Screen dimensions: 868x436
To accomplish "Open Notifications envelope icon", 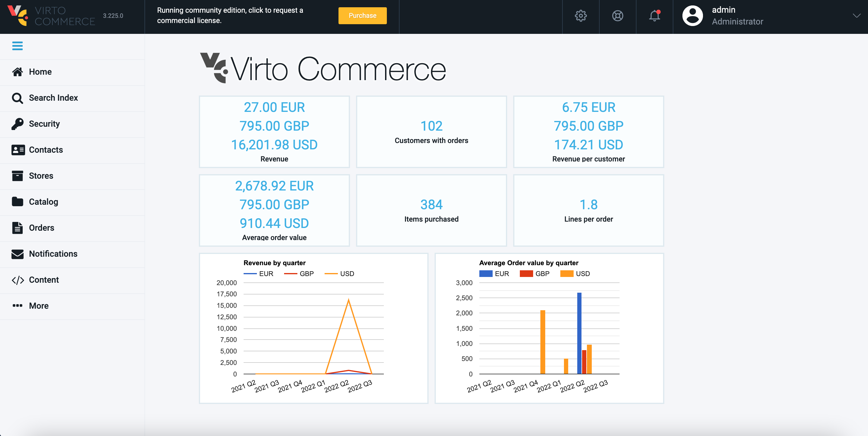I will [18, 254].
